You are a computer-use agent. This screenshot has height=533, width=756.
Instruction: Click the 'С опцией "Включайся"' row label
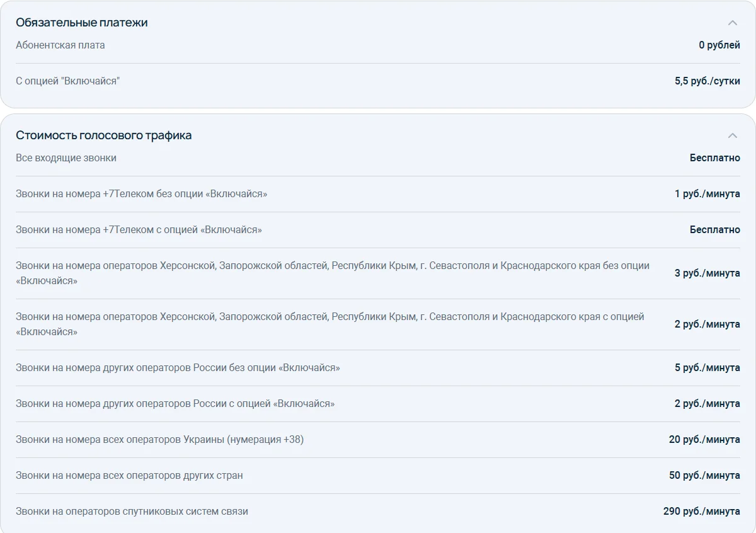[x=67, y=81]
